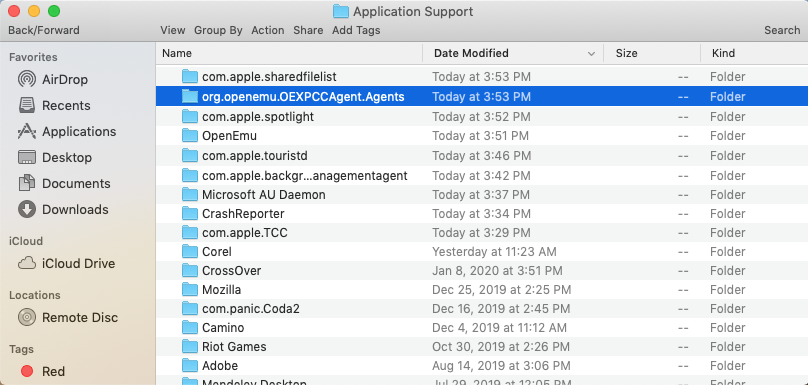Open the Action toolbar menu
Viewport: 808px width, 385px height.
click(x=267, y=30)
